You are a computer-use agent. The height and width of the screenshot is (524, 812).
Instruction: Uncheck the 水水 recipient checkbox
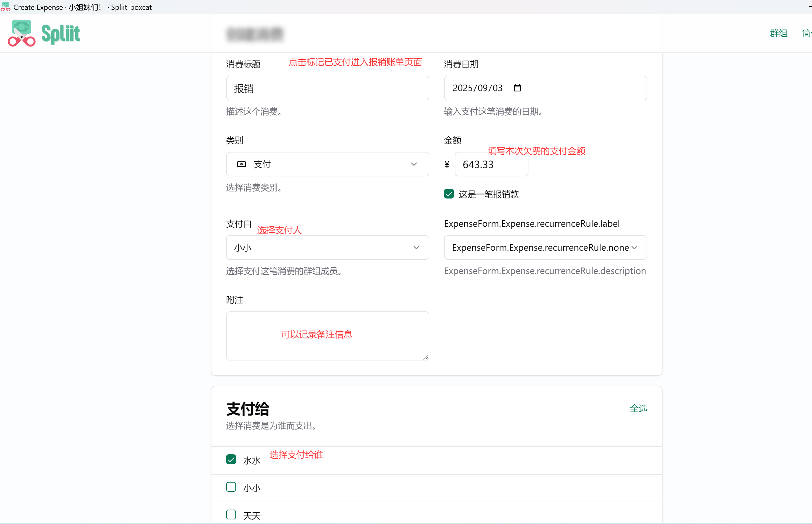[x=231, y=460]
